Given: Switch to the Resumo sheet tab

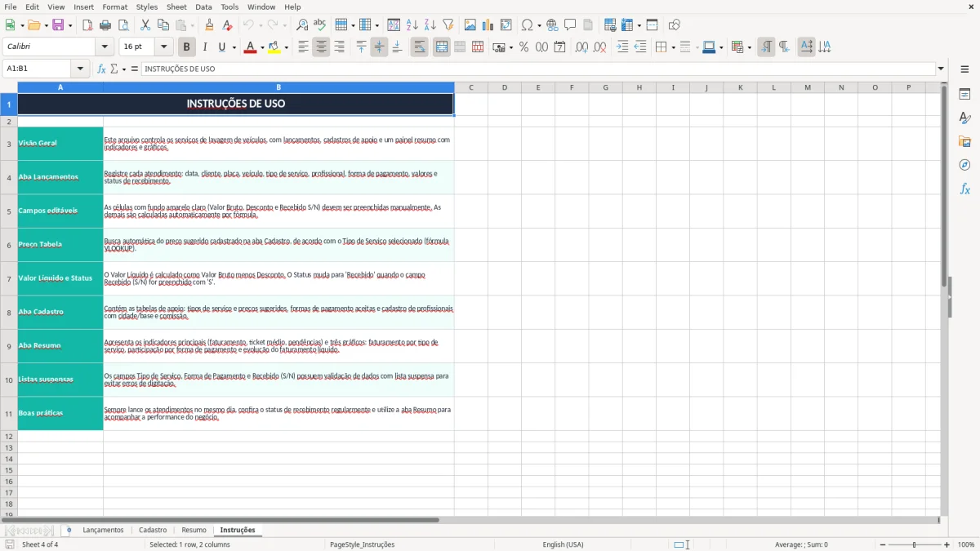Looking at the screenshot, I should click(194, 530).
